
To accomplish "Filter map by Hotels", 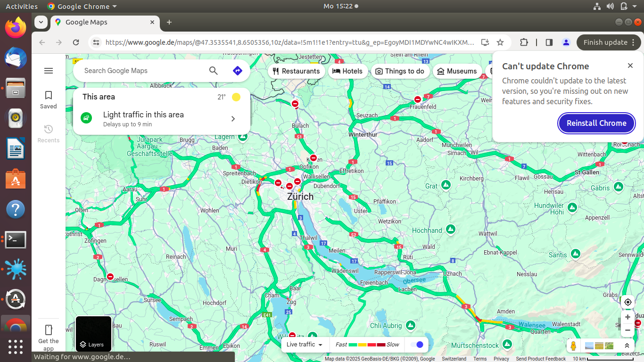I will 348,71.
